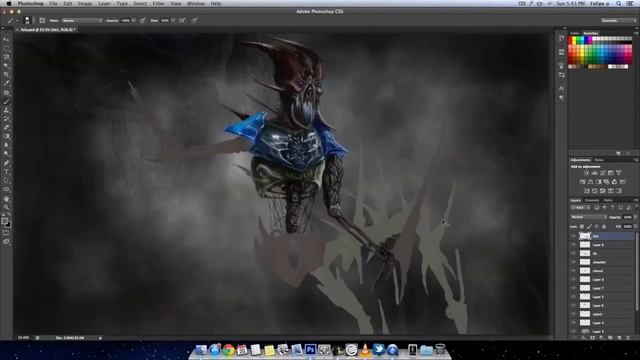Image resolution: width=640 pixels, height=360 pixels.
Task: Select the Clone Stamp tool
Action: click(6, 110)
